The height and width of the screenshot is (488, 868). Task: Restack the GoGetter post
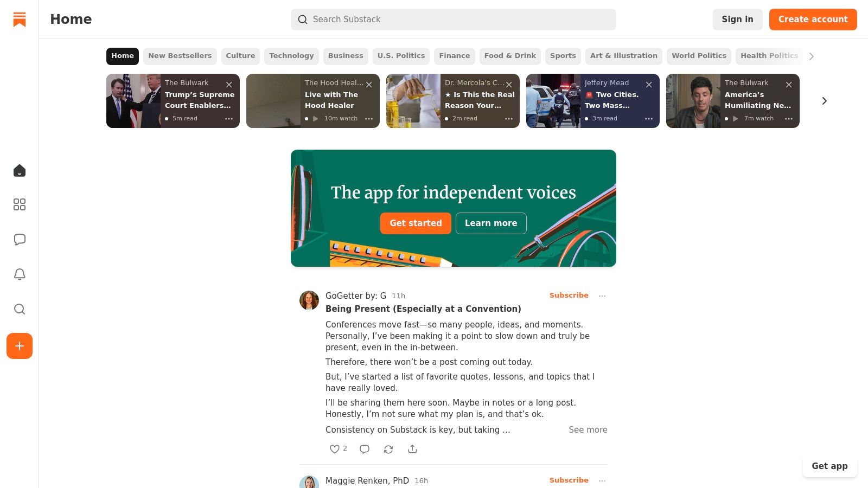[388, 449]
